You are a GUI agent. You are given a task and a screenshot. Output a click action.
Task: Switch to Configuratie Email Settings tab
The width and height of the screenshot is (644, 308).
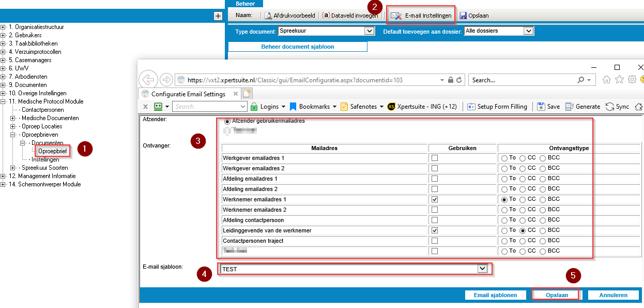point(188,94)
